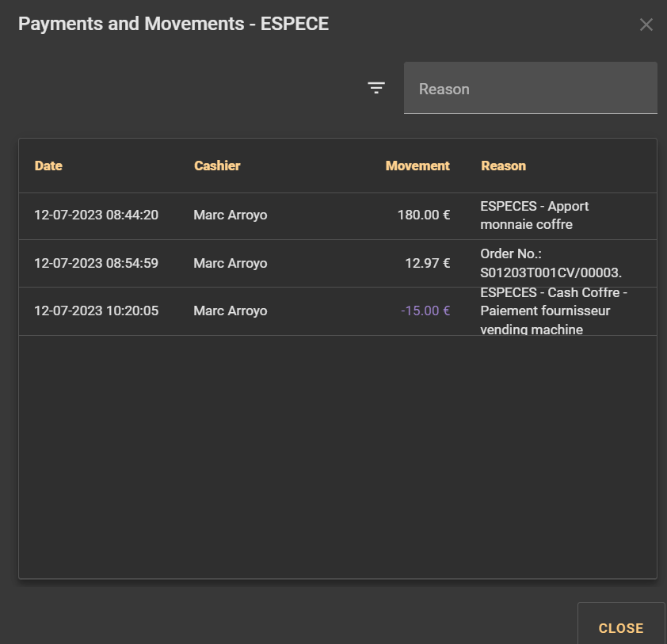This screenshot has width=667, height=644.
Task: Sort by the Date column header
Action: point(48,166)
